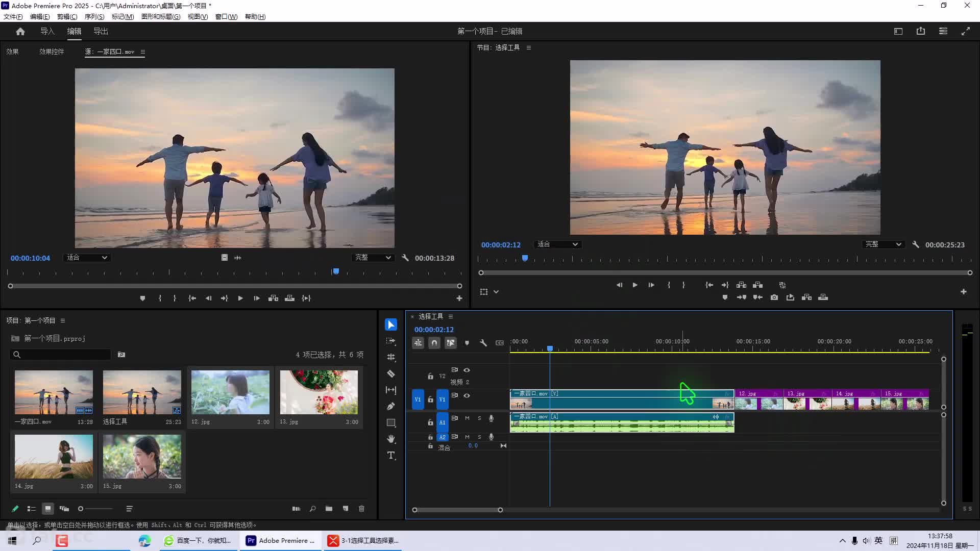Mute the A1 audio track
Screen dimensions: 980x551
coord(467,418)
